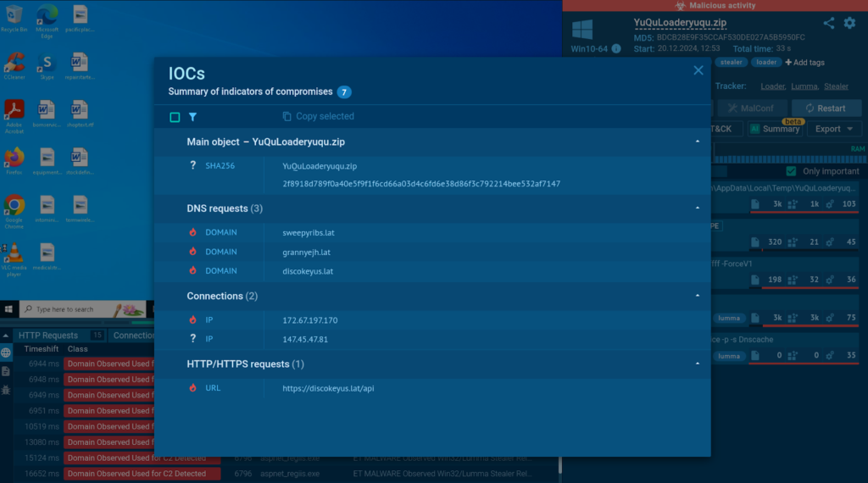Uncheck the Only important checkbox

tap(792, 171)
